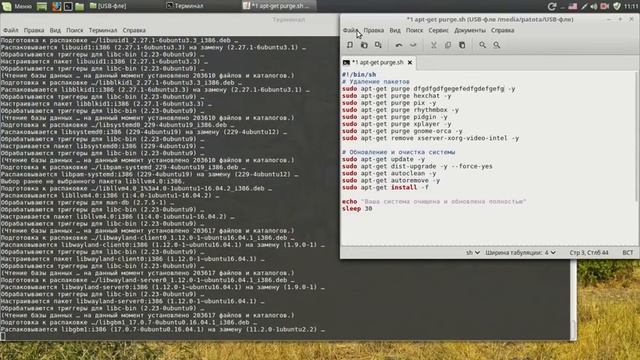Select the apt-get purge.sh document tab
The width and height of the screenshot is (640, 360).
(x=378, y=62)
